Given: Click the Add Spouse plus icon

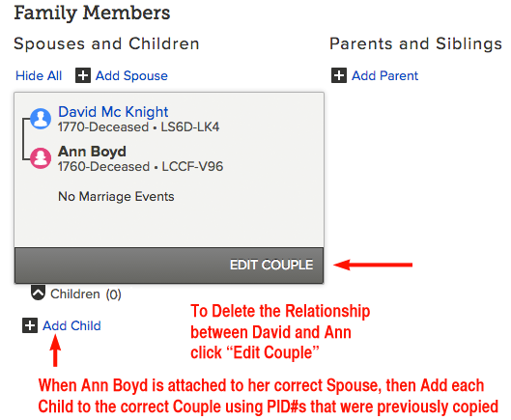Looking at the screenshot, I should click(83, 75).
